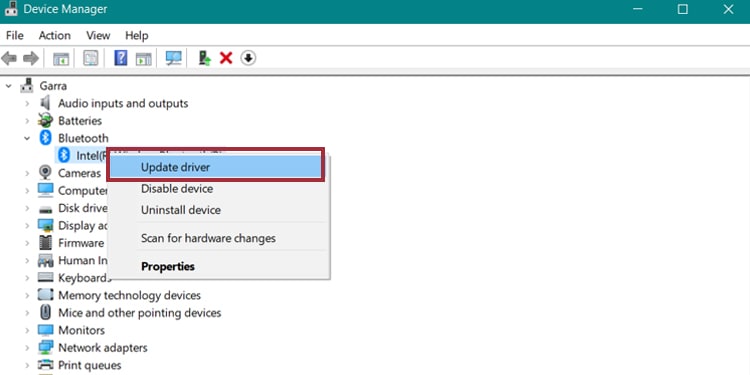The width and height of the screenshot is (750, 375).
Task: Click the Garra computer root icon
Action: click(x=27, y=86)
